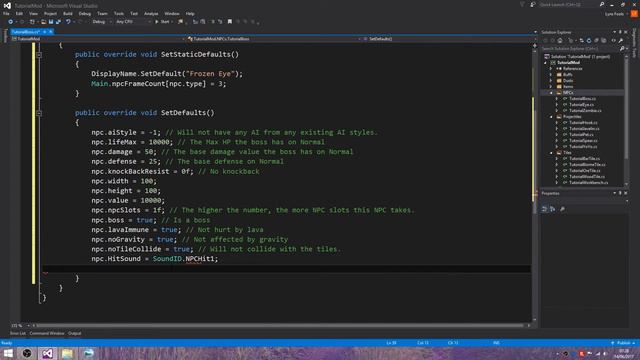This screenshot has height=360, width=640.
Task: Click the Undo toolbar icon
Action: 68,22
